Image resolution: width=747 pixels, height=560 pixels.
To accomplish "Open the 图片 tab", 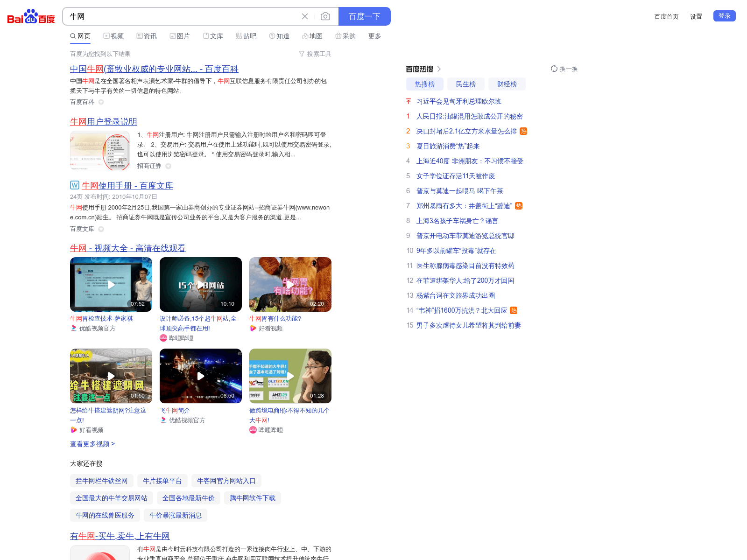I will [x=180, y=36].
